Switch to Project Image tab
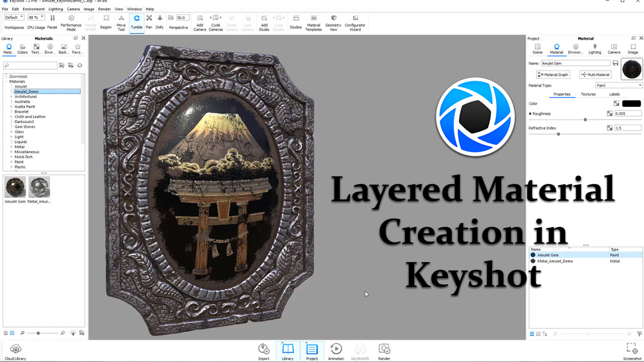The width and height of the screenshot is (644, 362). click(633, 49)
